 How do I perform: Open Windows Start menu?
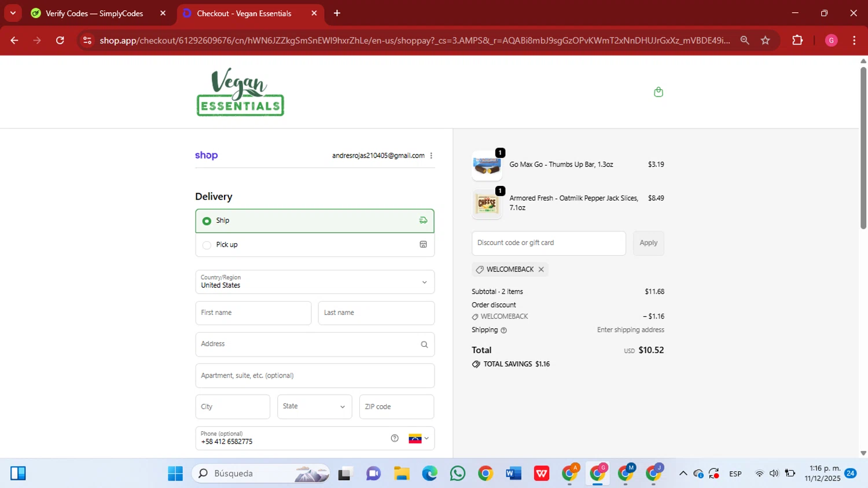[175, 474]
